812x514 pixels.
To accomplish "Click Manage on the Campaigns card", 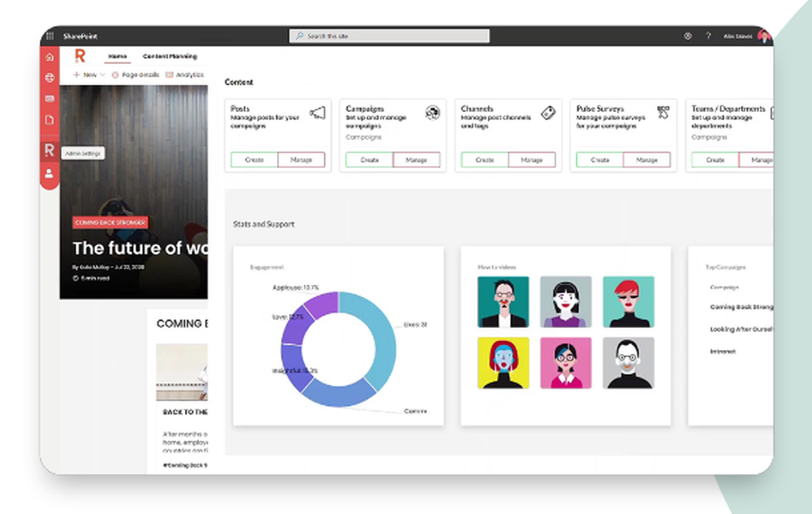I will [417, 160].
